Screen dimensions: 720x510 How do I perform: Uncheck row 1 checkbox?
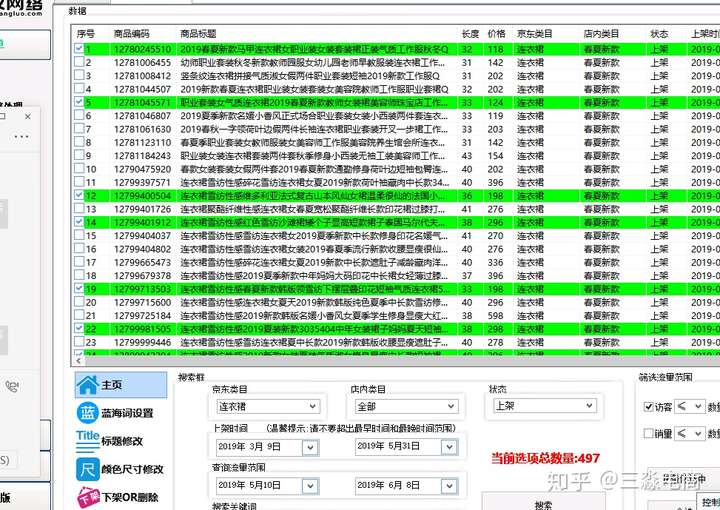click(79, 48)
